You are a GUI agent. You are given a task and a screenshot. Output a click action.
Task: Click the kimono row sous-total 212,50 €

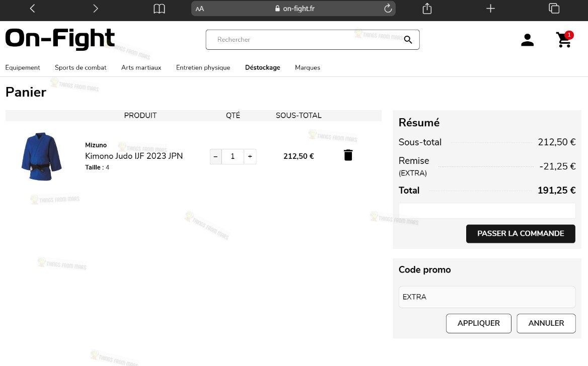(x=299, y=156)
